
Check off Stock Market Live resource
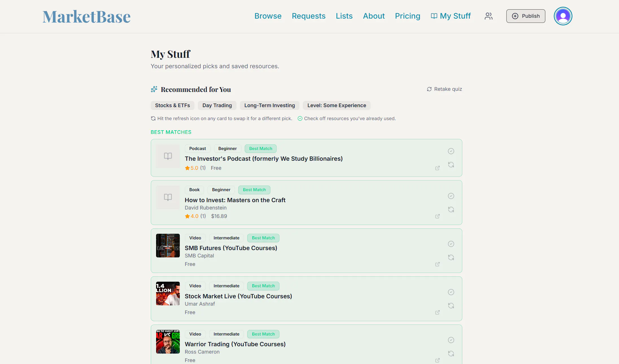(451, 292)
